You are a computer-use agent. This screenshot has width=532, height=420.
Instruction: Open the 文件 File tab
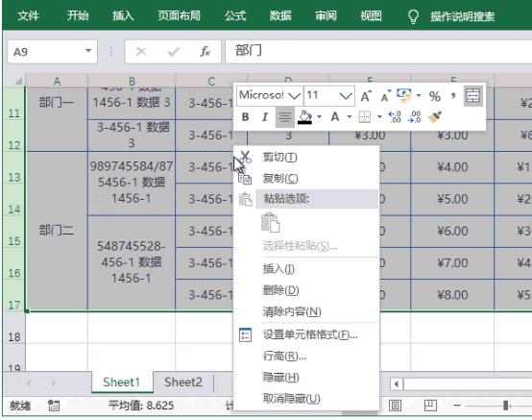[x=28, y=15]
